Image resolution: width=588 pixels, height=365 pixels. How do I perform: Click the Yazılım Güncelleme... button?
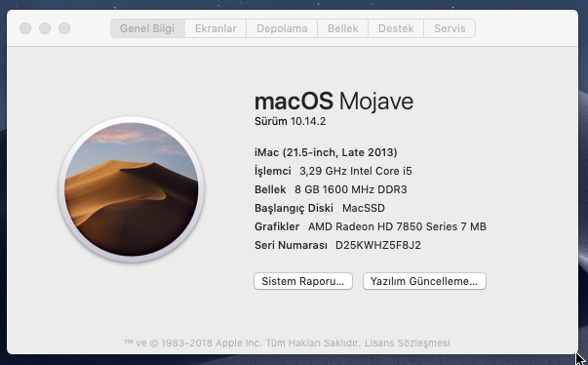424,281
